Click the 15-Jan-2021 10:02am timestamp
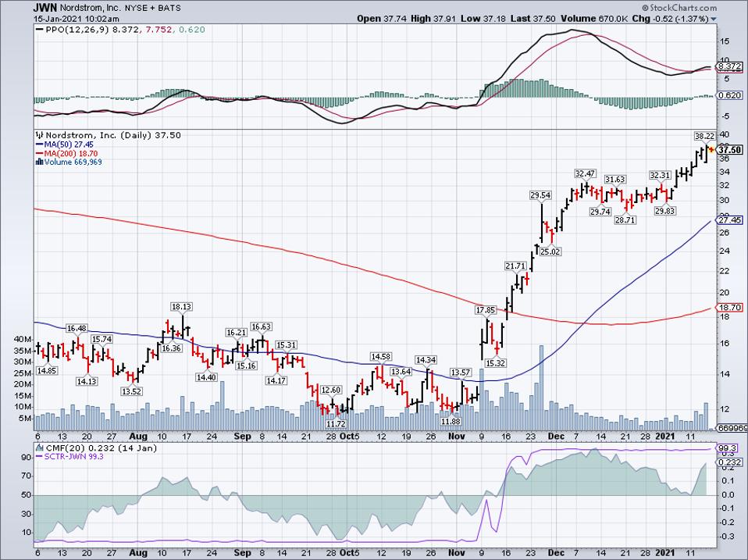 click(77, 19)
